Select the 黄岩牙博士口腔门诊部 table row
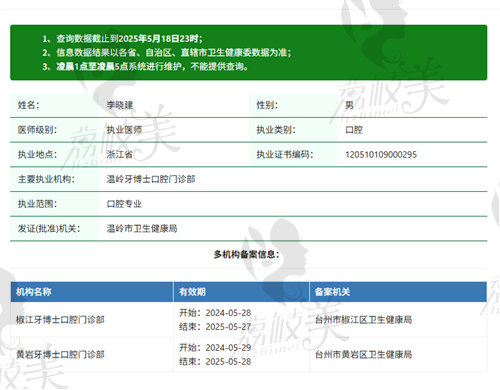The width and height of the screenshot is (500, 390). (249, 354)
